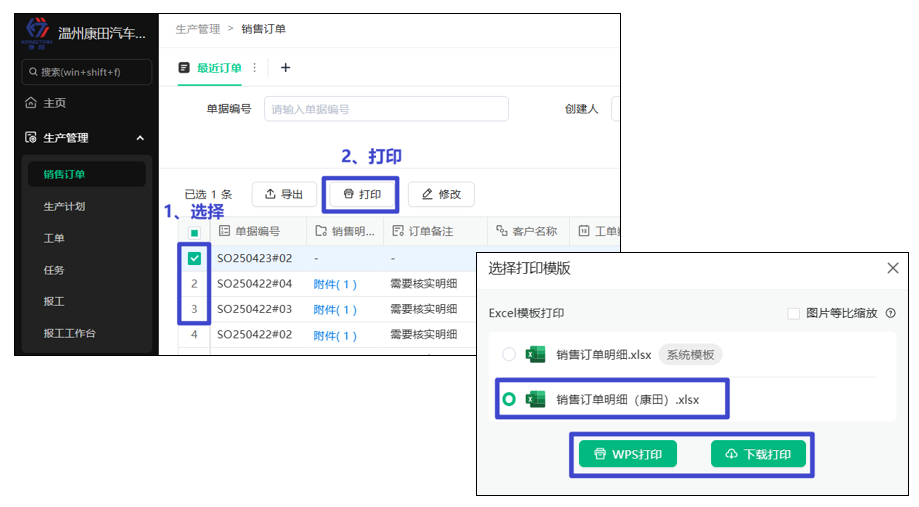This screenshot has width=919, height=507.
Task: Uncheck the checkbox for row SO250423#02
Action: tap(195, 258)
